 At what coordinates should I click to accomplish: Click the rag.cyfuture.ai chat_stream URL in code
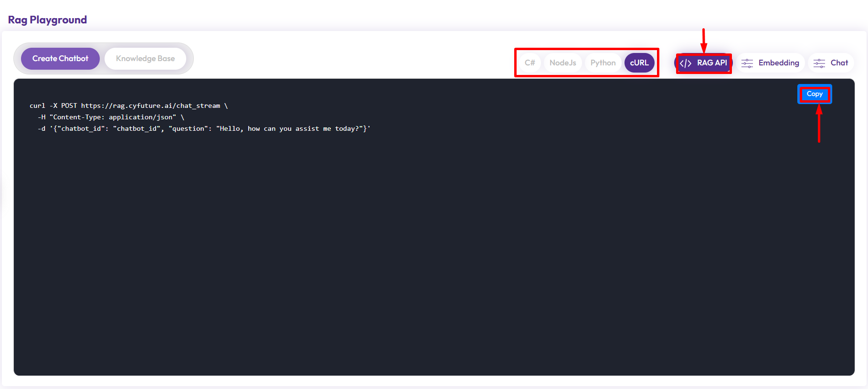(150, 106)
